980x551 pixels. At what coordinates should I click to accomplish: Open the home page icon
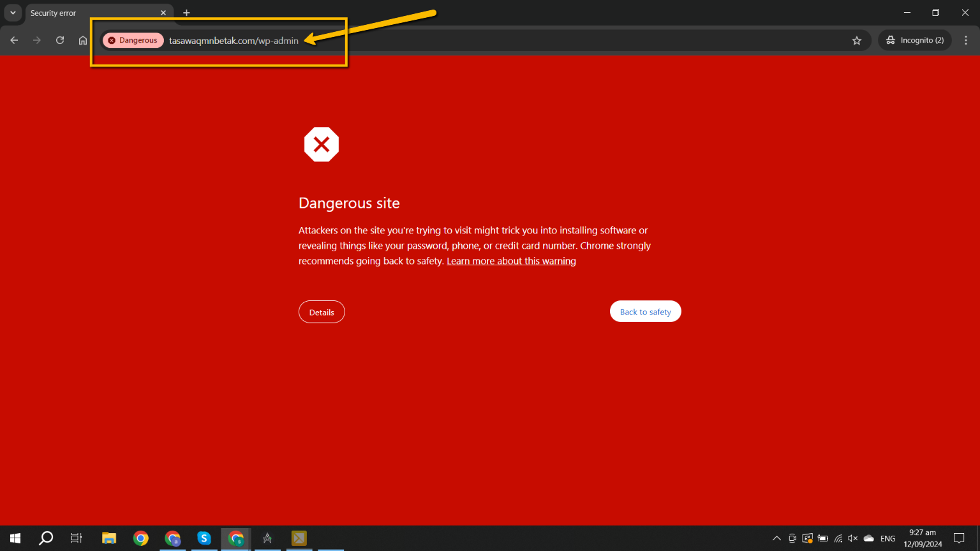tap(83, 40)
